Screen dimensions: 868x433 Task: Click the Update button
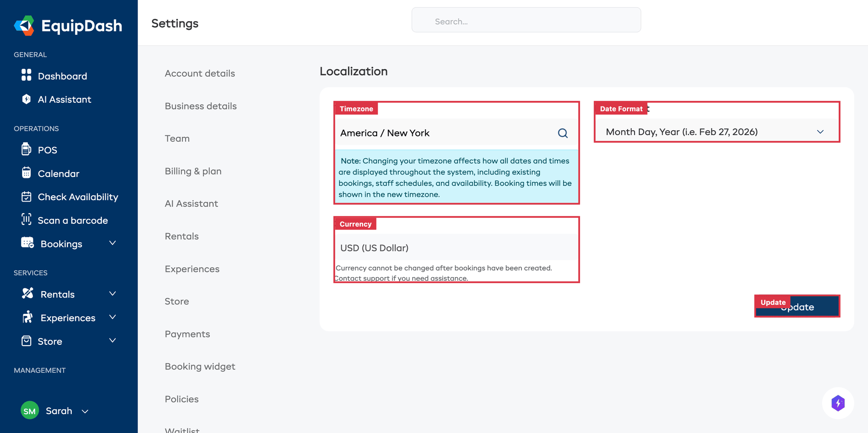797,307
